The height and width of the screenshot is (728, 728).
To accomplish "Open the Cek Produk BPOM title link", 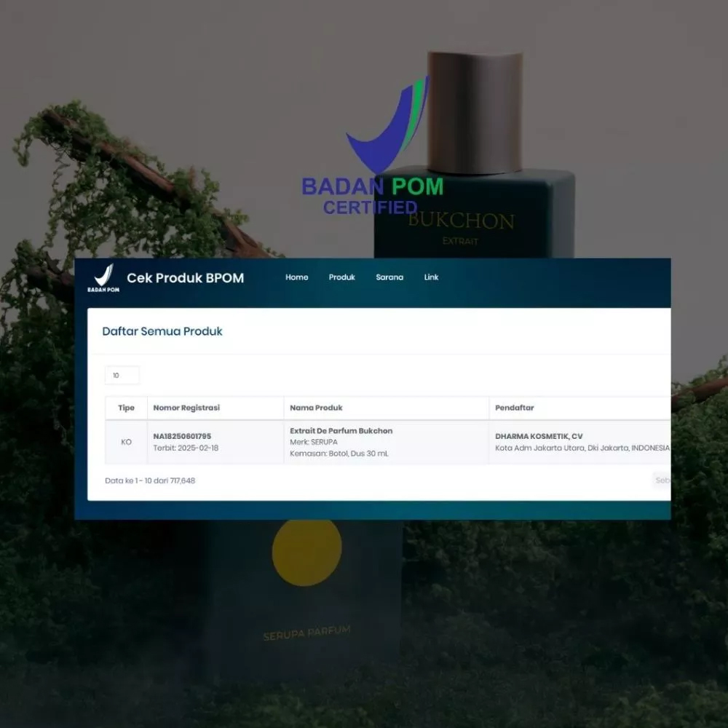I will pos(185,277).
